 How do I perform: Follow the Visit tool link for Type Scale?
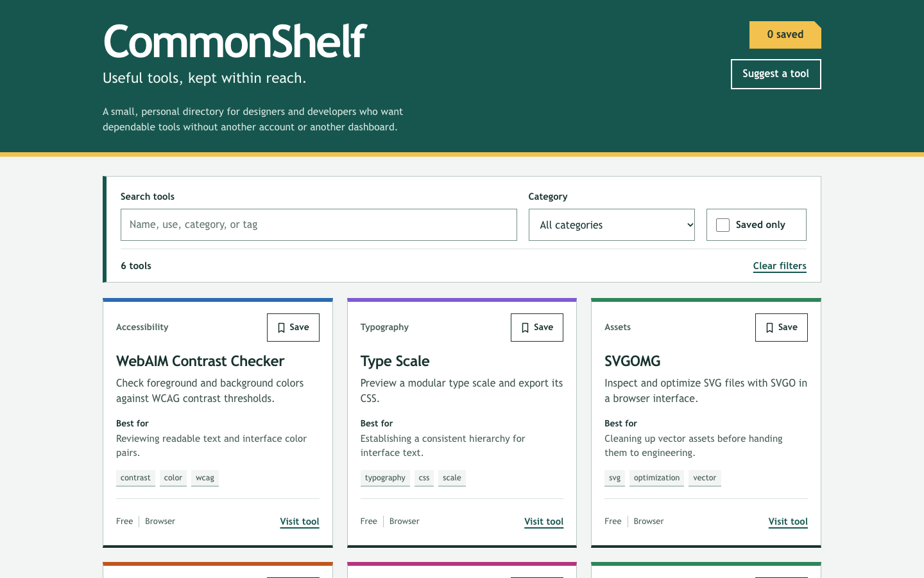pos(543,521)
